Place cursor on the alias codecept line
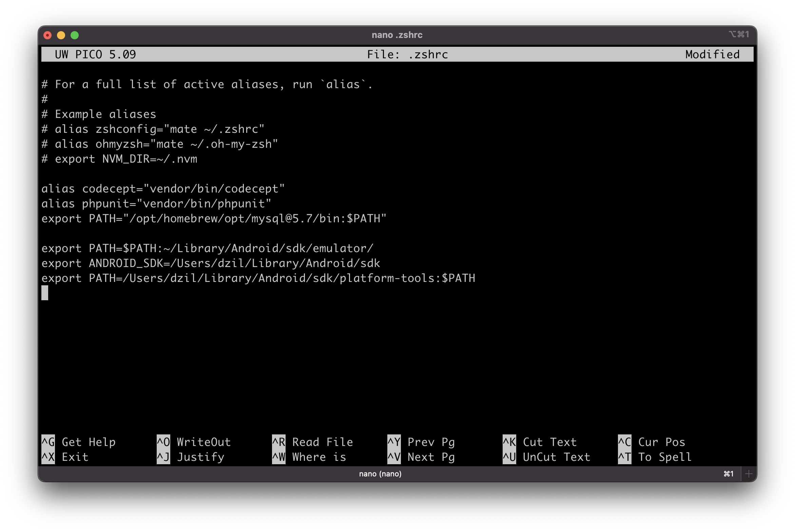Screen dimensions: 795x532 pos(163,189)
